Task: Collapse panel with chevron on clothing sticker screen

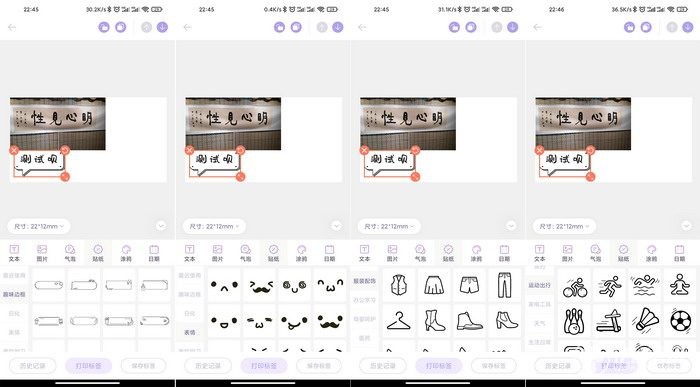Action: click(x=511, y=226)
